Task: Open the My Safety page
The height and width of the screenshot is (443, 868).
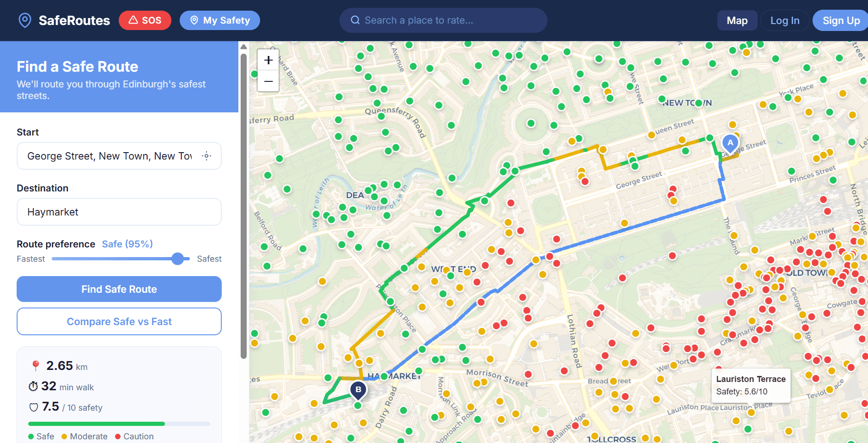Action: pyautogui.click(x=220, y=20)
